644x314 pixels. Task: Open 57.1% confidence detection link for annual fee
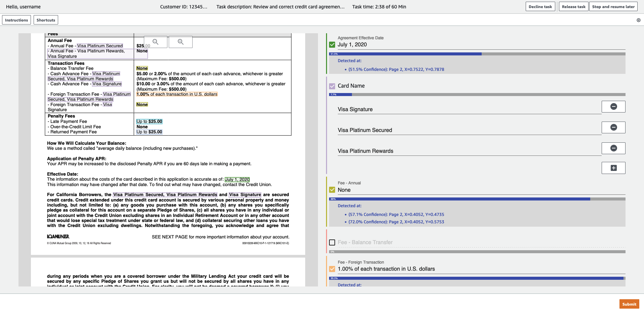pyautogui.click(x=396, y=215)
